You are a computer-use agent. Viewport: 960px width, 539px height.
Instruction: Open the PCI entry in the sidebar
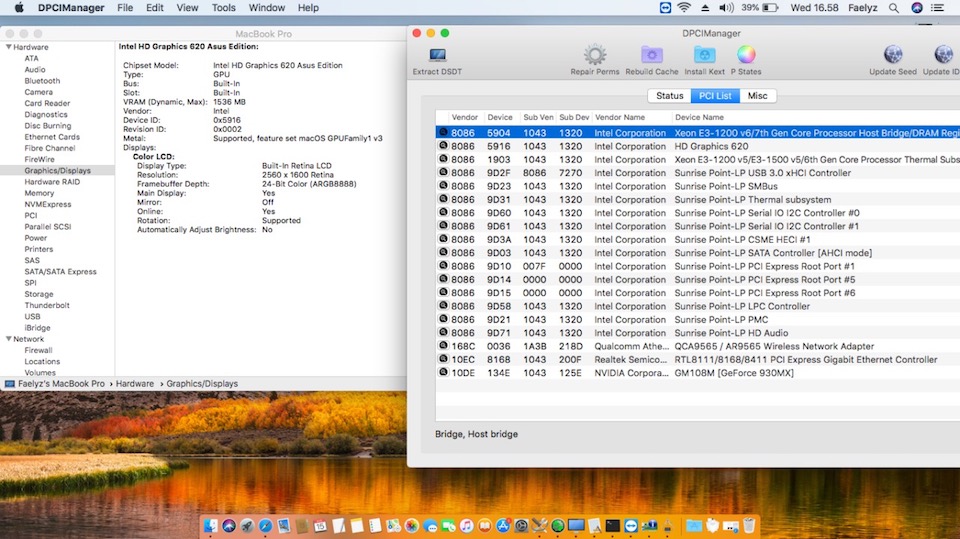point(31,216)
